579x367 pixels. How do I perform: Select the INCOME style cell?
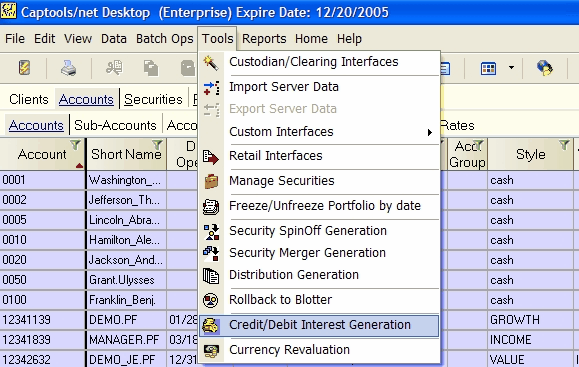tap(530, 340)
